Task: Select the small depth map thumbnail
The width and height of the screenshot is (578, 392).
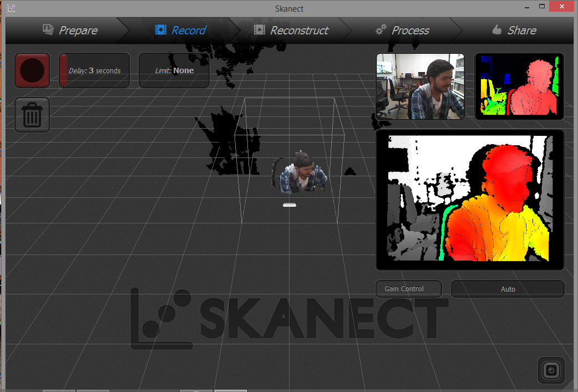Action: pyautogui.click(x=519, y=86)
